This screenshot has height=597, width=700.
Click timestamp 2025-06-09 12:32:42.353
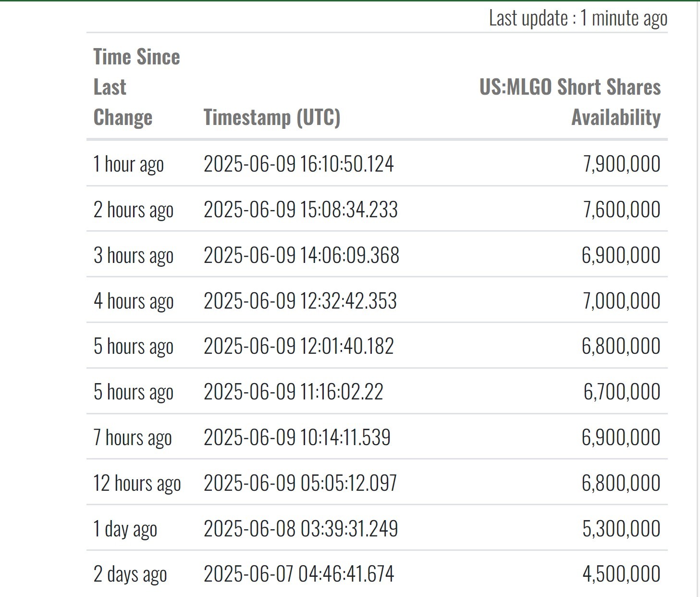[x=300, y=301]
